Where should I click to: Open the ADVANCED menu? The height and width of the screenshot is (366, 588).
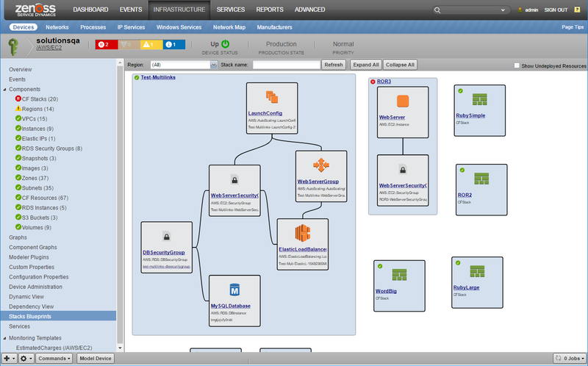(x=309, y=10)
